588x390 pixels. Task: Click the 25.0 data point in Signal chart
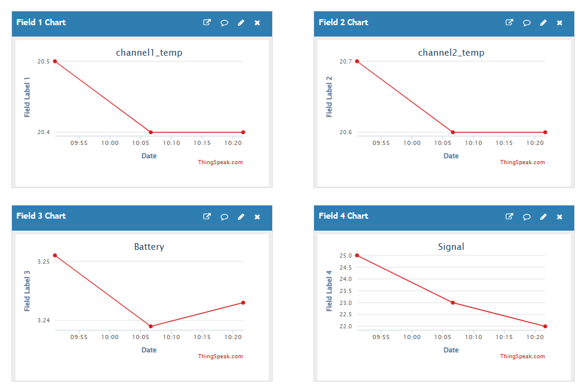357,255
